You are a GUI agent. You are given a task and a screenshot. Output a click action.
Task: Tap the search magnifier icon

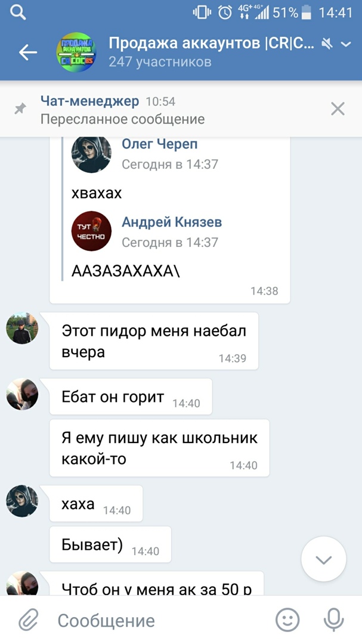tap(18, 13)
